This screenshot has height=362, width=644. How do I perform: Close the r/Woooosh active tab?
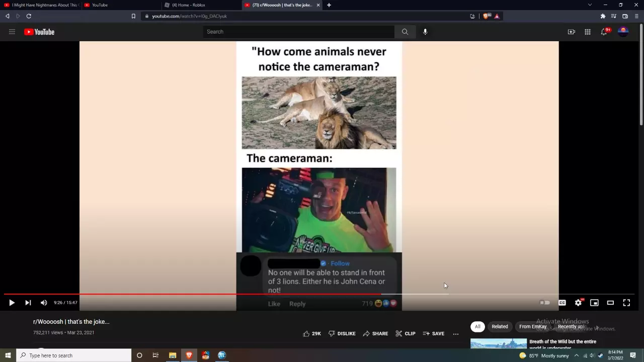point(318,5)
